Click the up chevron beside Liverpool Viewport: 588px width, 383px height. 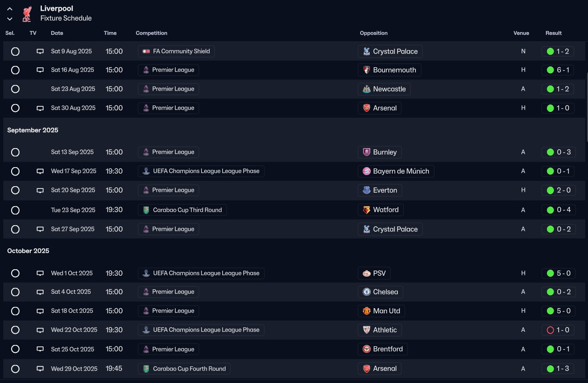point(10,9)
